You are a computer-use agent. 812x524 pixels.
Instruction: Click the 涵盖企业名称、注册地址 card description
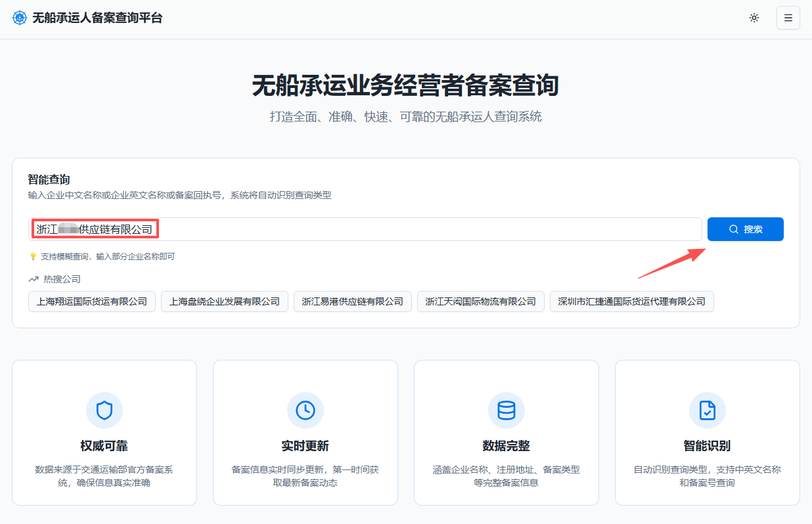coord(507,476)
